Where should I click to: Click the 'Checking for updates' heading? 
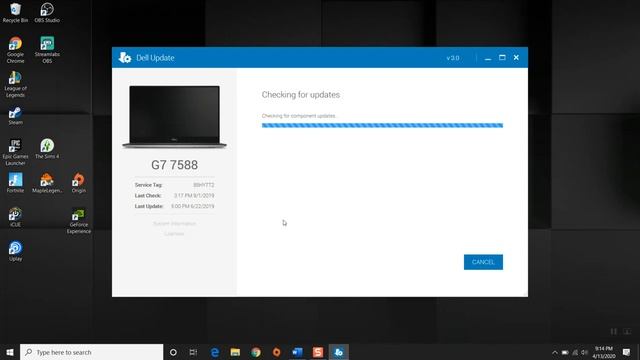pyautogui.click(x=301, y=95)
